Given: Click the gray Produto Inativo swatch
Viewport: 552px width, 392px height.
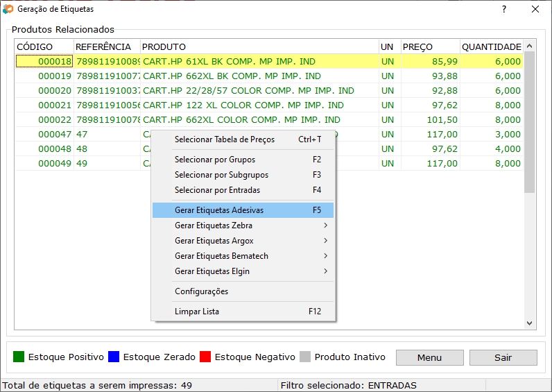Looking at the screenshot, I should pyautogui.click(x=304, y=357).
